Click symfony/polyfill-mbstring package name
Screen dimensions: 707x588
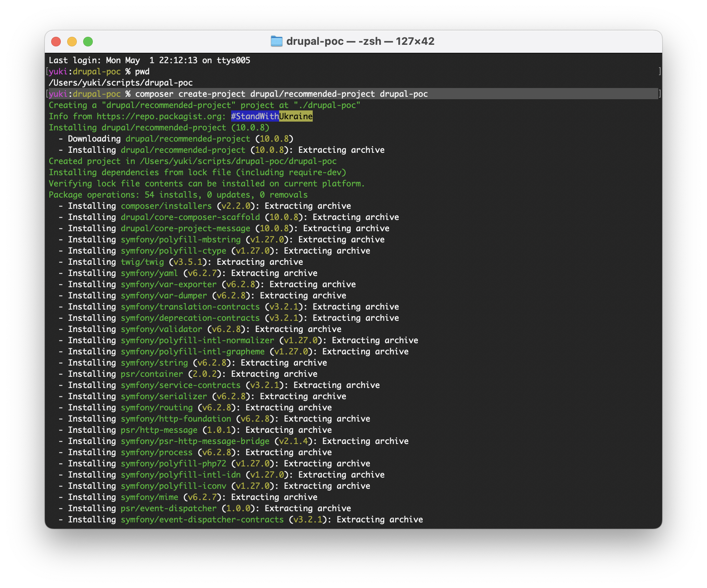[181, 240]
